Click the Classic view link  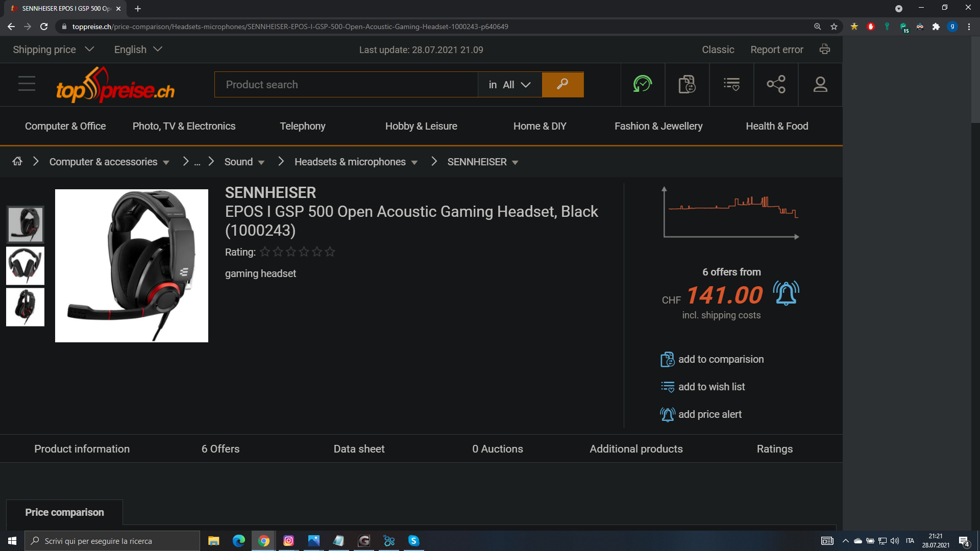(718, 49)
